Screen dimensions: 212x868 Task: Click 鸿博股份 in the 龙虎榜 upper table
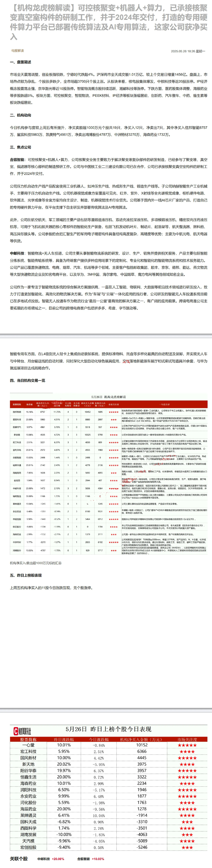pos(17,550)
